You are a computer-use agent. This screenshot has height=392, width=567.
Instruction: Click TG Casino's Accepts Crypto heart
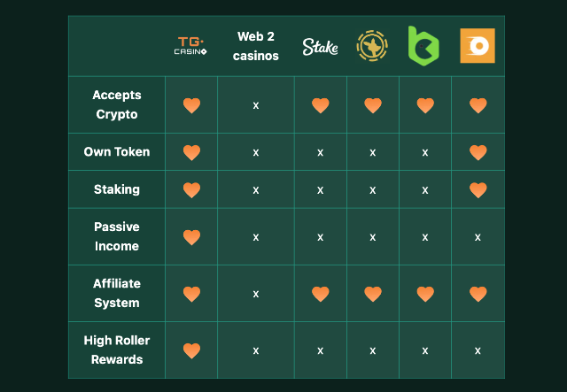coord(191,105)
